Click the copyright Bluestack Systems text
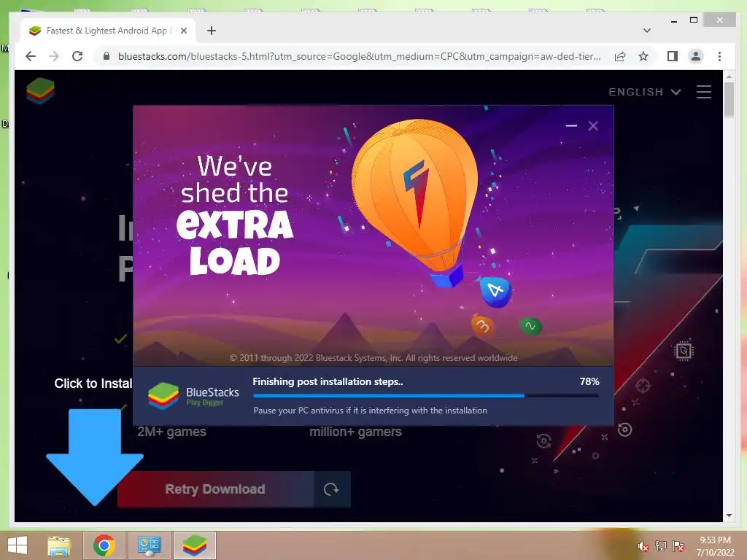 tap(373, 357)
